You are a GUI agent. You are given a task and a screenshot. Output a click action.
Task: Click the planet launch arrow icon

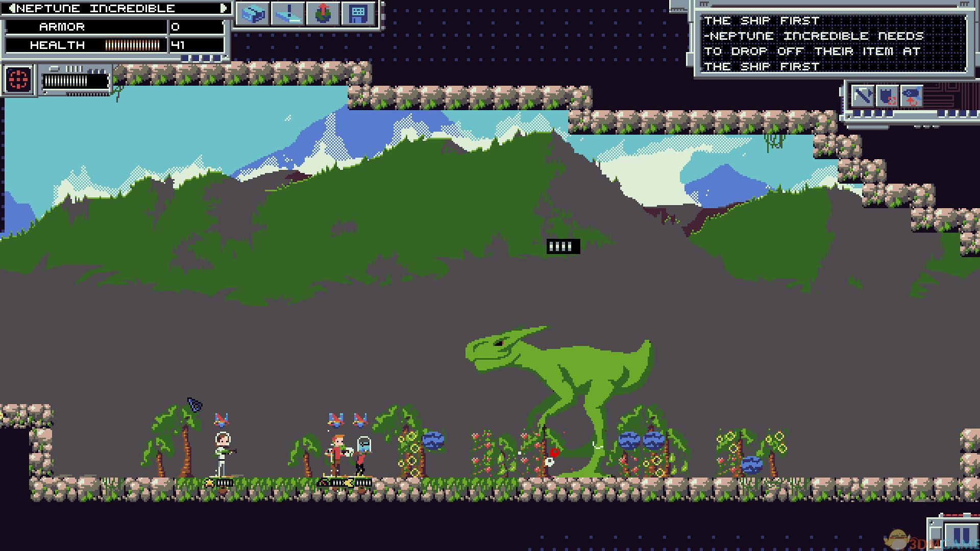coord(323,14)
